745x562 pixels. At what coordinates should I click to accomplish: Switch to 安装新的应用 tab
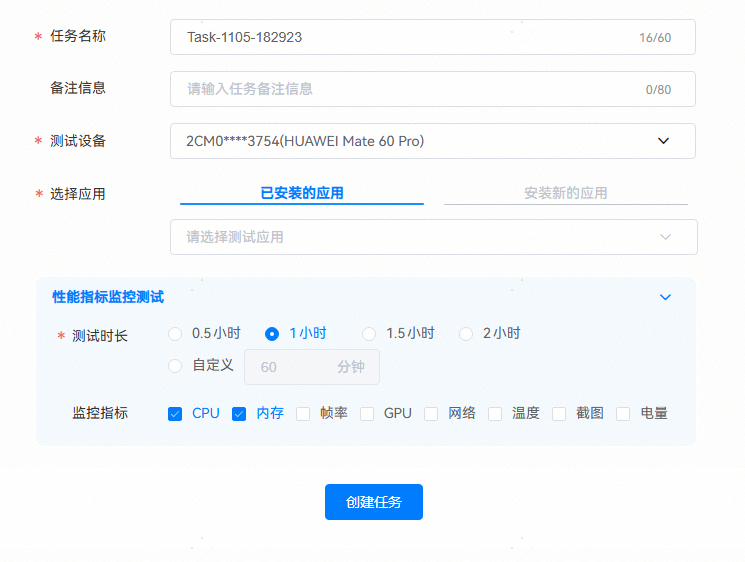[565, 193]
